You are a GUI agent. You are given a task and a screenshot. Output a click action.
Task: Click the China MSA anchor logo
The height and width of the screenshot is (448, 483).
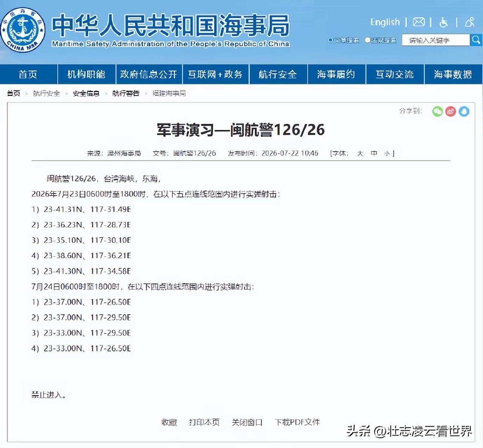click(23, 30)
